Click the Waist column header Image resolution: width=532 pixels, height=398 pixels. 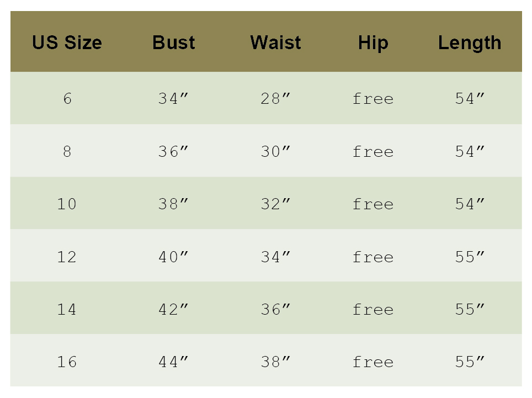(x=275, y=43)
